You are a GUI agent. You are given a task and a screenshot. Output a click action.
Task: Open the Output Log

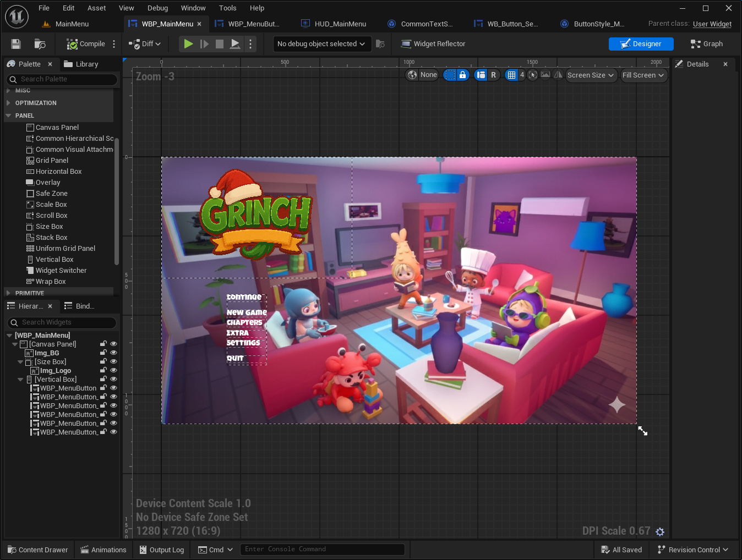[161, 550]
